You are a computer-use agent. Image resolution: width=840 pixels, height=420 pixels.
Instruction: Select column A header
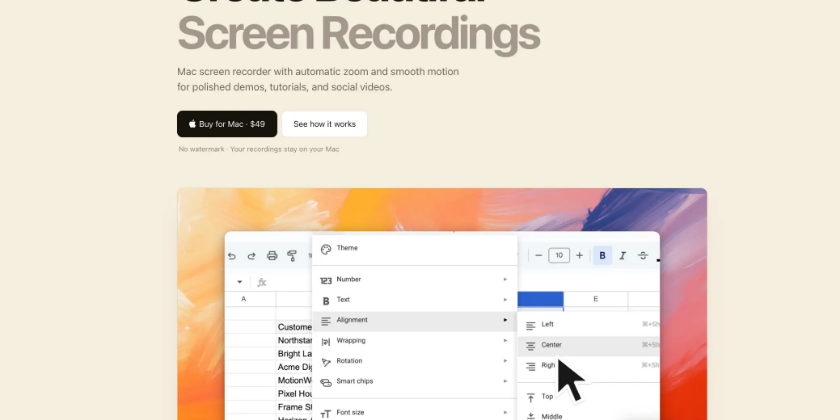click(244, 299)
